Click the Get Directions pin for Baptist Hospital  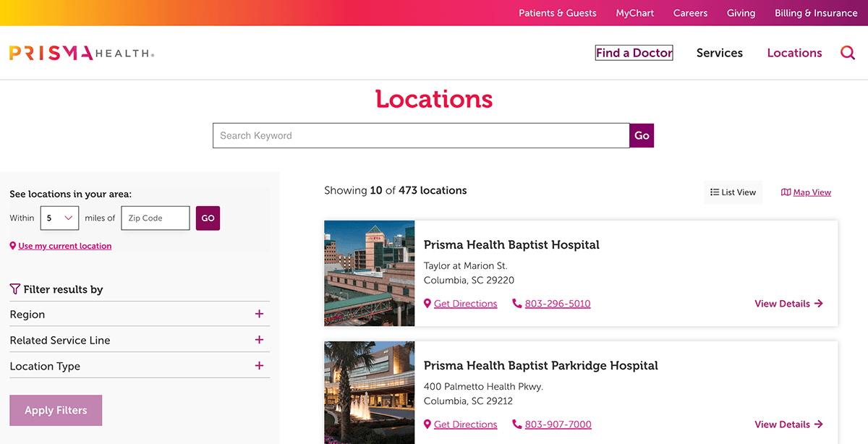coord(427,304)
